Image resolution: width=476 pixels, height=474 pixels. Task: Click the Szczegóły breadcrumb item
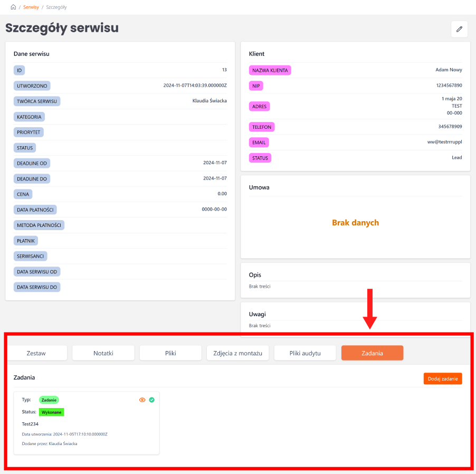pos(56,7)
